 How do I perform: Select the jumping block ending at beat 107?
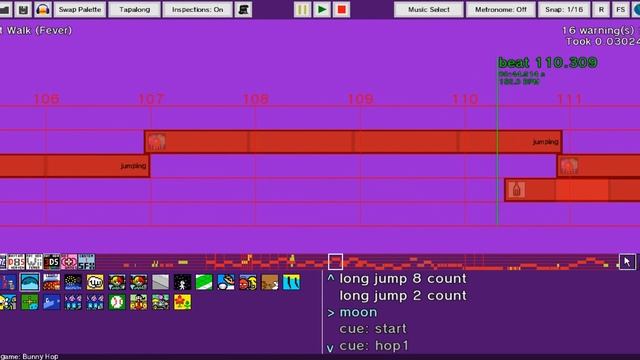tap(75, 166)
